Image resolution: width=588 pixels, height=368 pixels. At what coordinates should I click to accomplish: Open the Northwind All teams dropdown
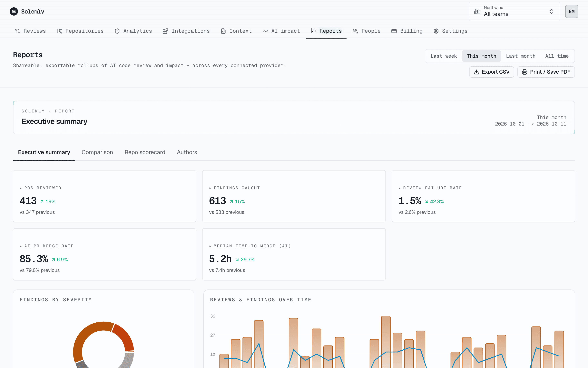point(514,11)
